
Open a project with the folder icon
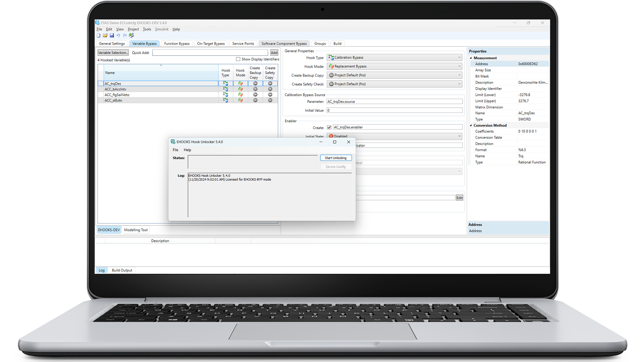[x=105, y=36]
